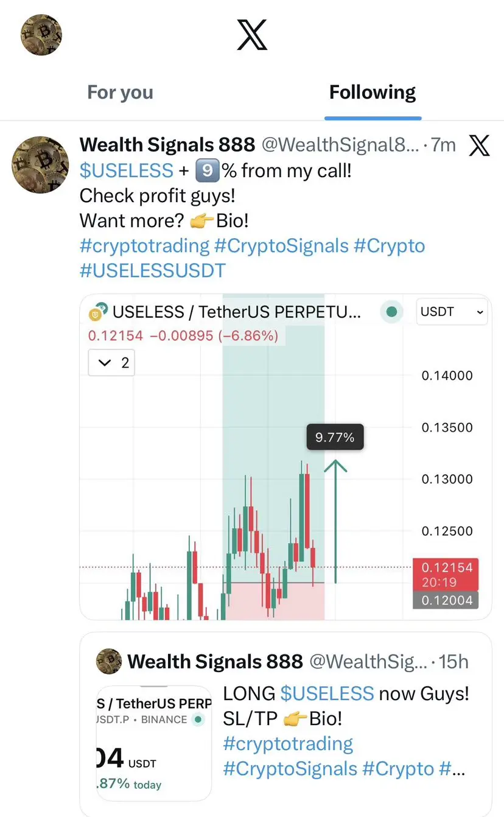Click the X icon beside tweet timestamp
This screenshot has width=504, height=817.
point(480,145)
